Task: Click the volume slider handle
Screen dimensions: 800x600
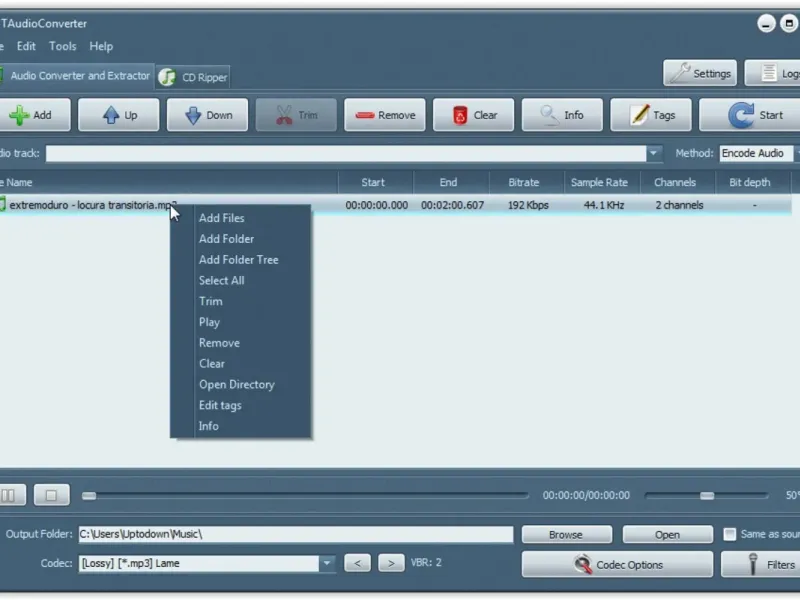Action: 707,495
